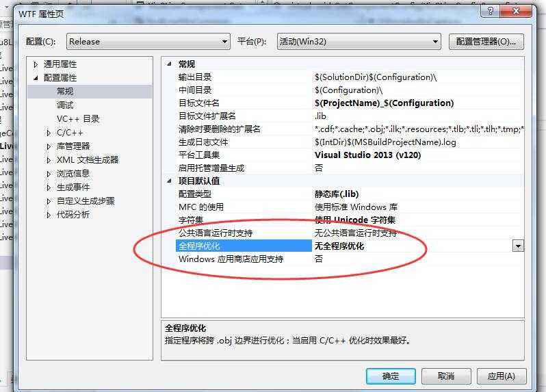Expand the 库管理器 node arrow

[x=49, y=146]
